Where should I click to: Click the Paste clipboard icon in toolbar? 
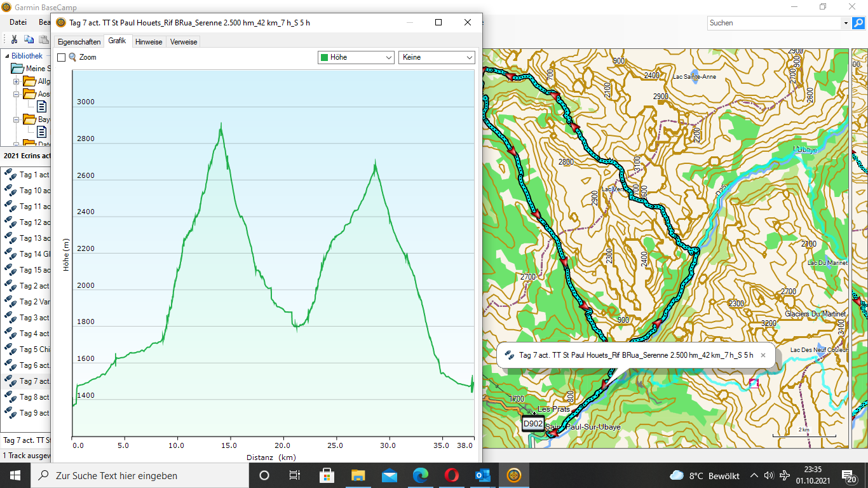(x=43, y=39)
